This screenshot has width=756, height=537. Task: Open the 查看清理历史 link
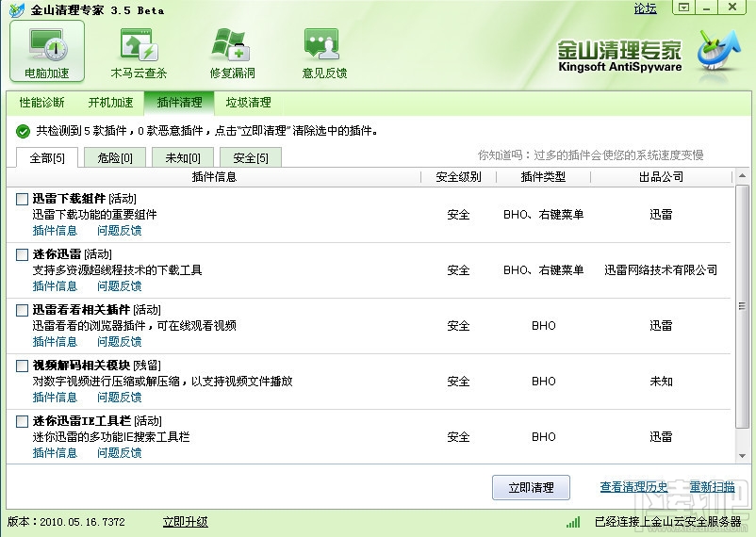click(x=634, y=487)
